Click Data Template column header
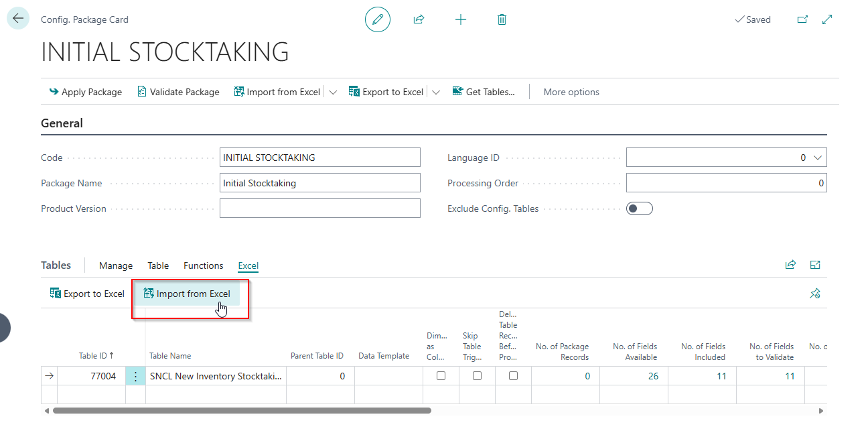Image resolution: width=868 pixels, height=433 pixels. [384, 356]
